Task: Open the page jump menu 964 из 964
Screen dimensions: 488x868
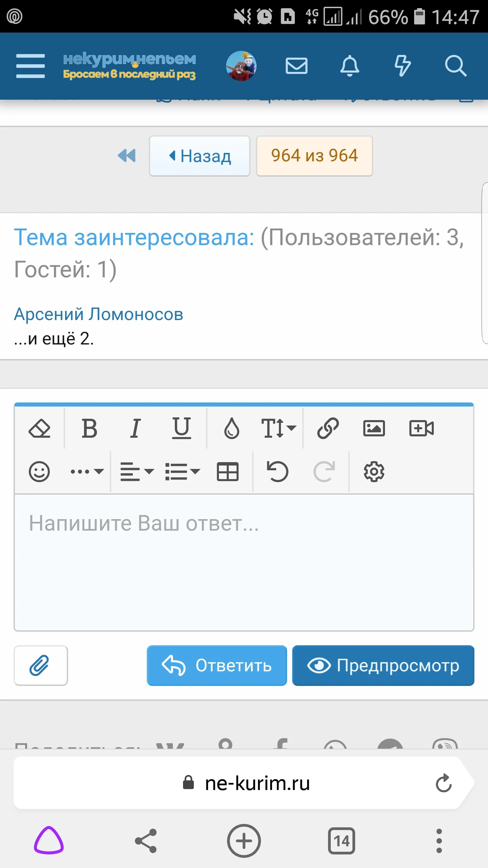Action: click(x=314, y=156)
